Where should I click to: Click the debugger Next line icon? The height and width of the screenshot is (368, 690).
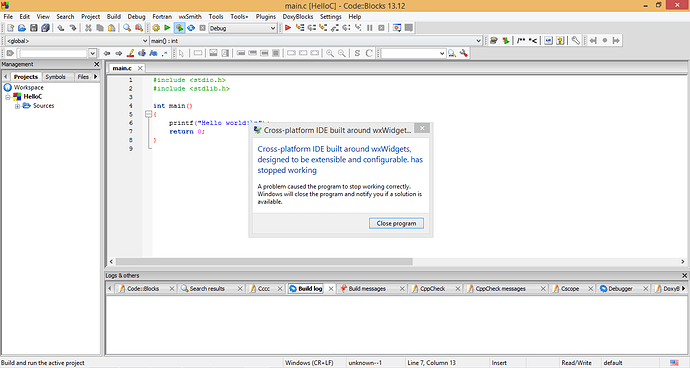click(x=312, y=28)
